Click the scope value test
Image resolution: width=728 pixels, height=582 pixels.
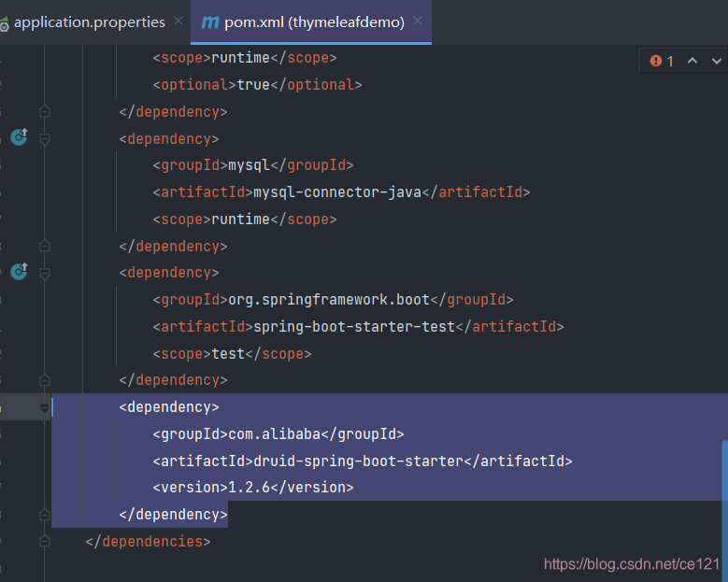[x=228, y=354]
